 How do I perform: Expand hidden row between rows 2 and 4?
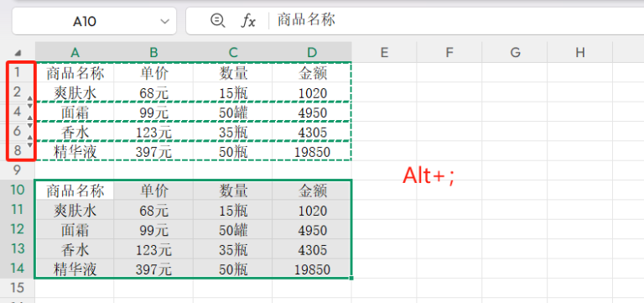pyautogui.click(x=29, y=102)
